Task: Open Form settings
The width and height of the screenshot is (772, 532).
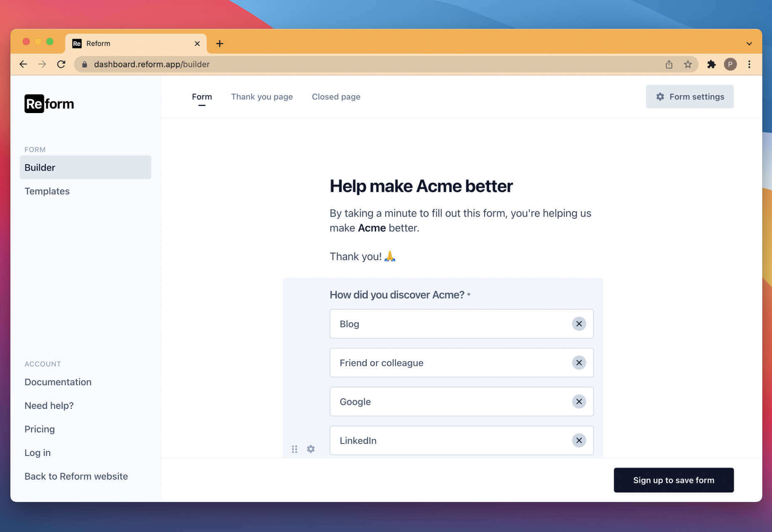Action: (x=690, y=97)
